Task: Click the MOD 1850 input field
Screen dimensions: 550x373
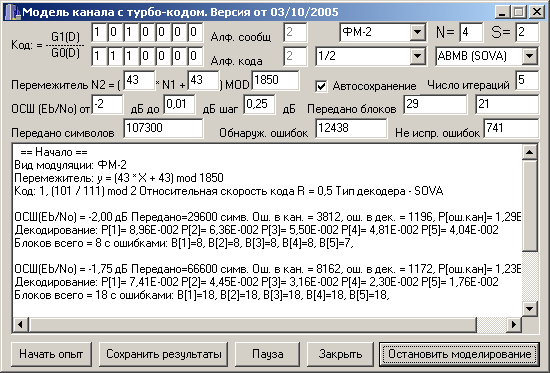Action: pyautogui.click(x=275, y=80)
